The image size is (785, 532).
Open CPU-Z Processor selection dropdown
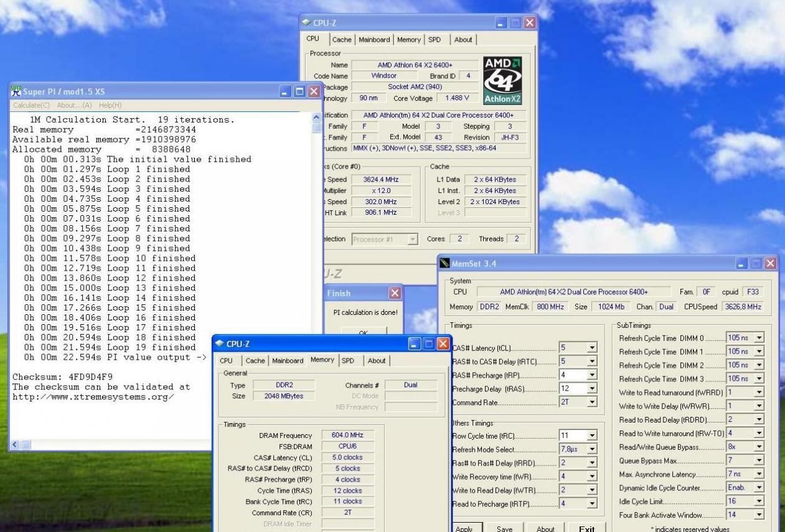pyautogui.click(x=412, y=240)
